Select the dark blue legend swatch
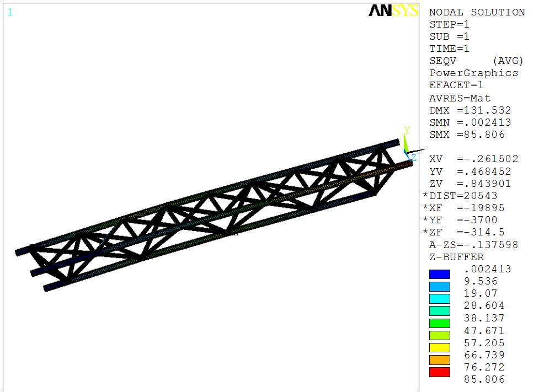 [x=439, y=274]
